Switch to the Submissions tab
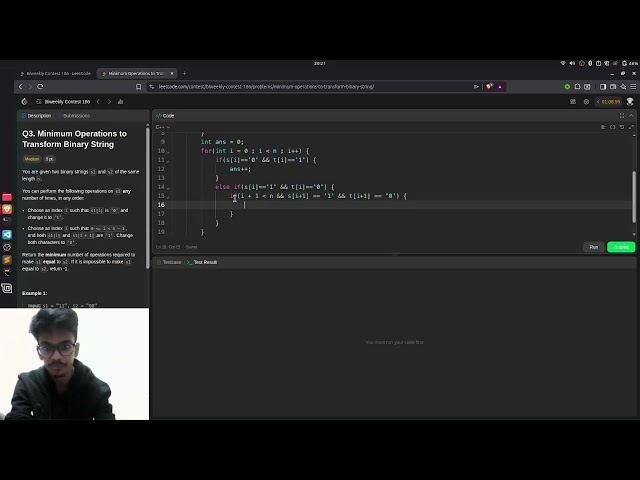Image resolution: width=640 pixels, height=480 pixels. (x=74, y=116)
